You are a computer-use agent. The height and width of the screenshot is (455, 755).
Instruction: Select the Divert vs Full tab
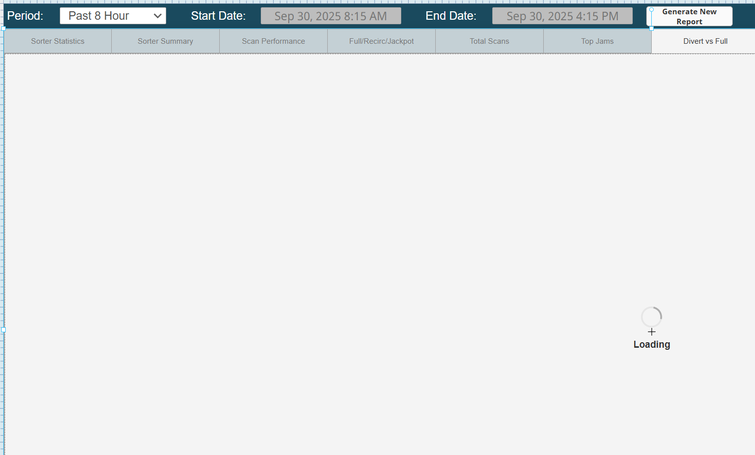(x=704, y=41)
